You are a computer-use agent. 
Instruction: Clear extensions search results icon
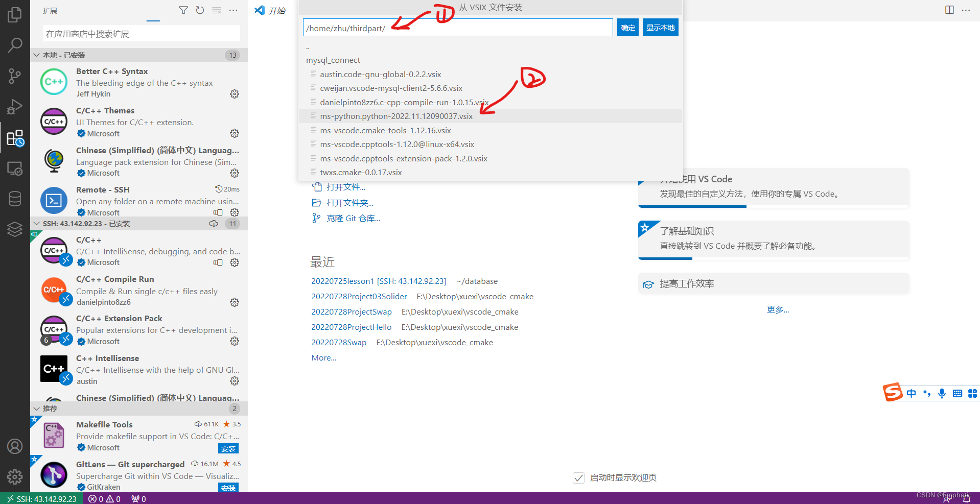(x=217, y=10)
